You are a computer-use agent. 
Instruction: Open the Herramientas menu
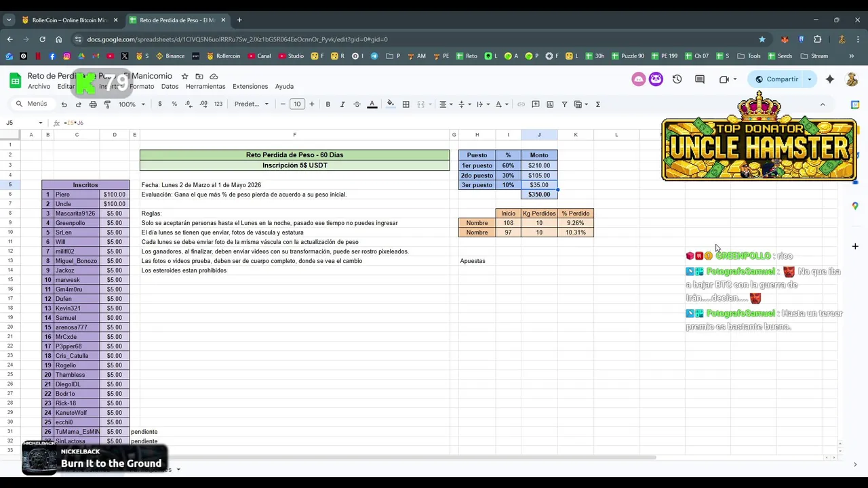(205, 87)
